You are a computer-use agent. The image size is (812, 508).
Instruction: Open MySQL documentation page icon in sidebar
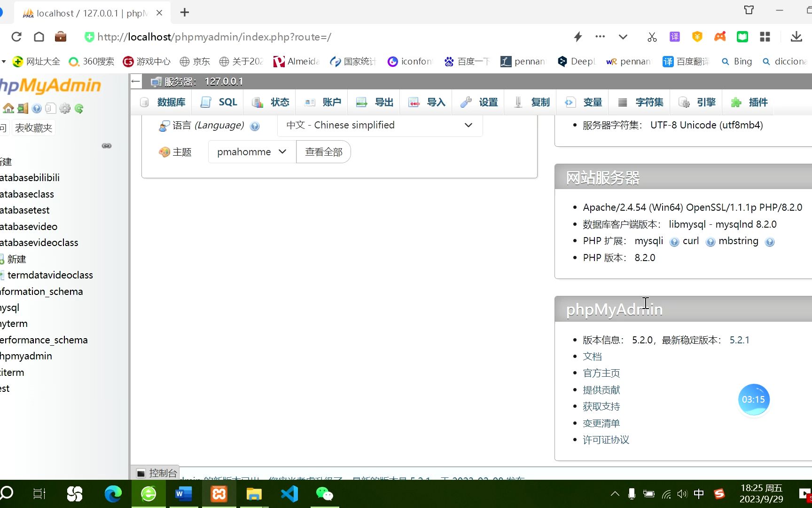[51, 109]
